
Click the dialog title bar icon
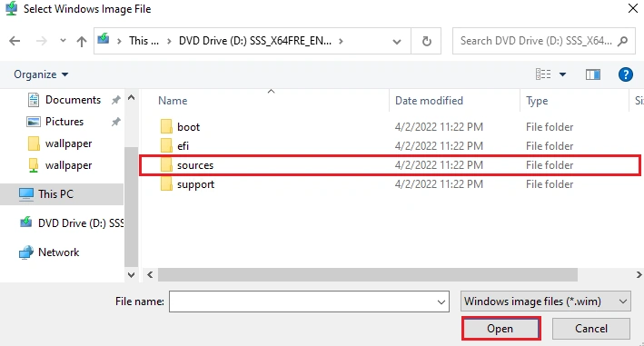click(x=12, y=8)
